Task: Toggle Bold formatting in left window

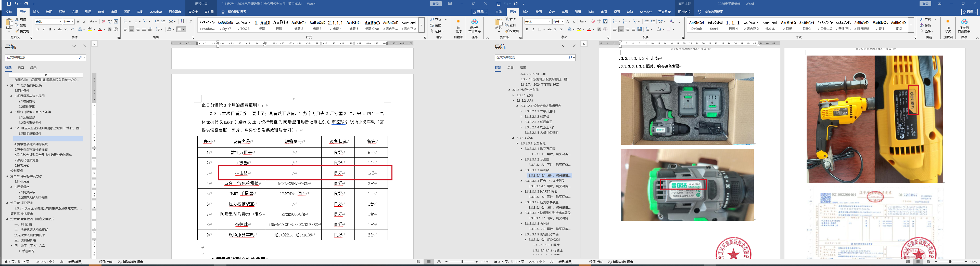Action: pyautogui.click(x=37, y=30)
